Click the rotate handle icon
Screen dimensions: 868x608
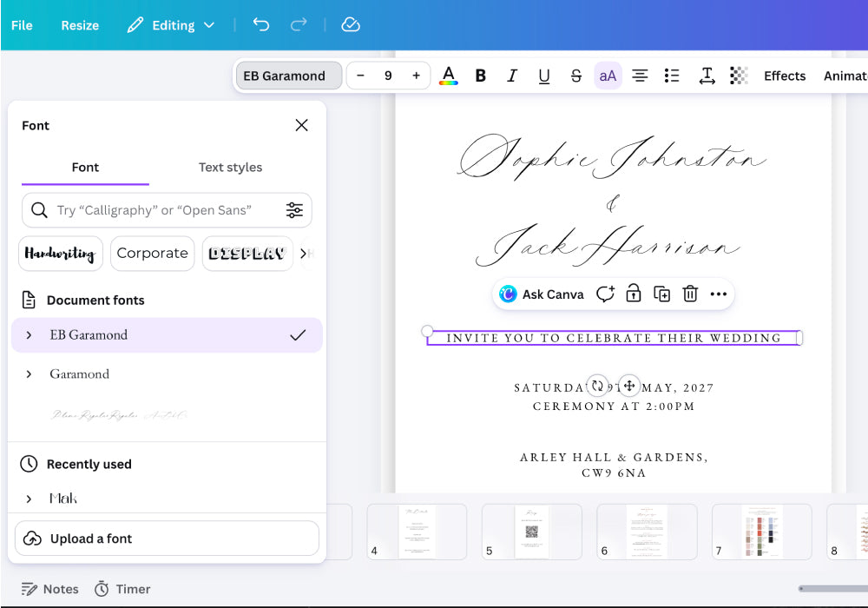point(597,386)
